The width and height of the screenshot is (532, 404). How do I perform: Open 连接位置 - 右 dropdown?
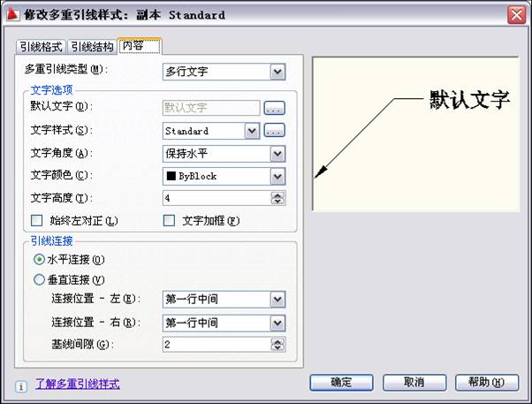tap(277, 323)
